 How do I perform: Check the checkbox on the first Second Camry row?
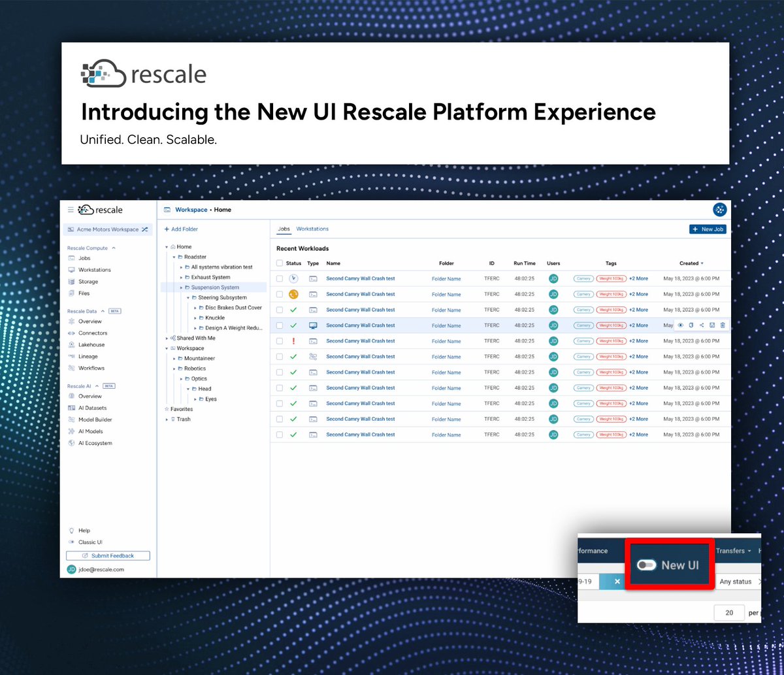tap(280, 278)
